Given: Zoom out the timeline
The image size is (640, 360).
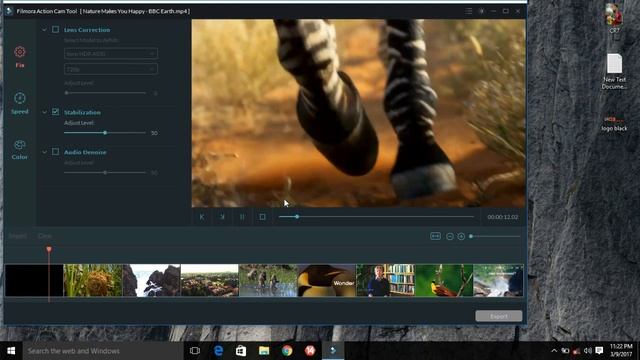Looking at the screenshot, I should 450,236.
